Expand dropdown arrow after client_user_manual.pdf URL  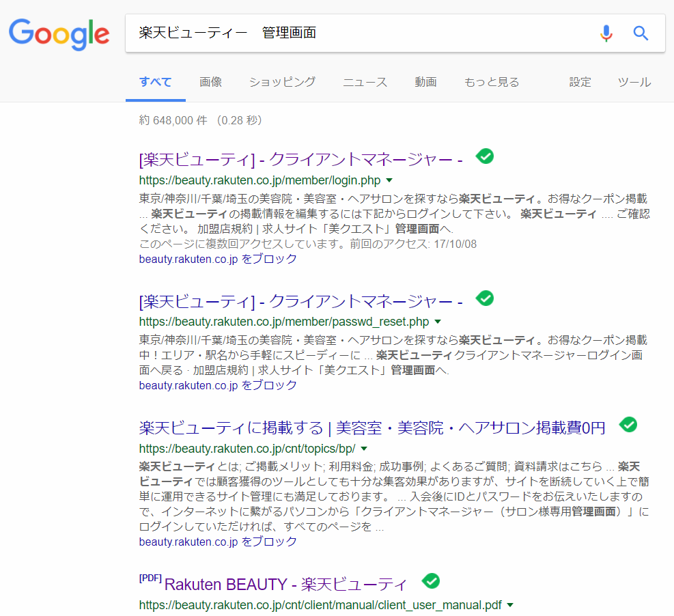coord(510,605)
